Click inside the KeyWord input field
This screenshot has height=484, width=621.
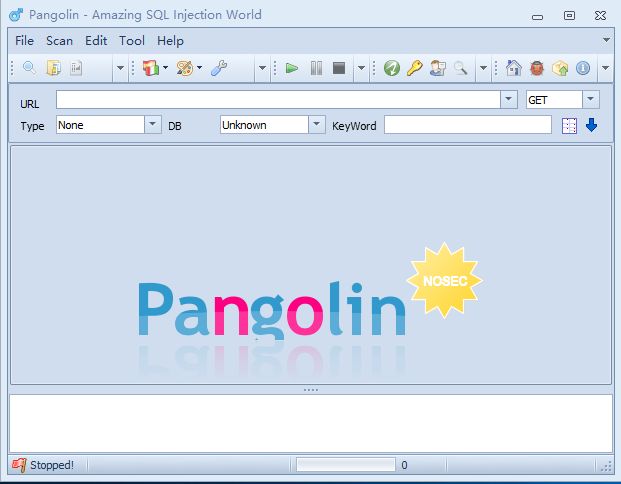(468, 125)
